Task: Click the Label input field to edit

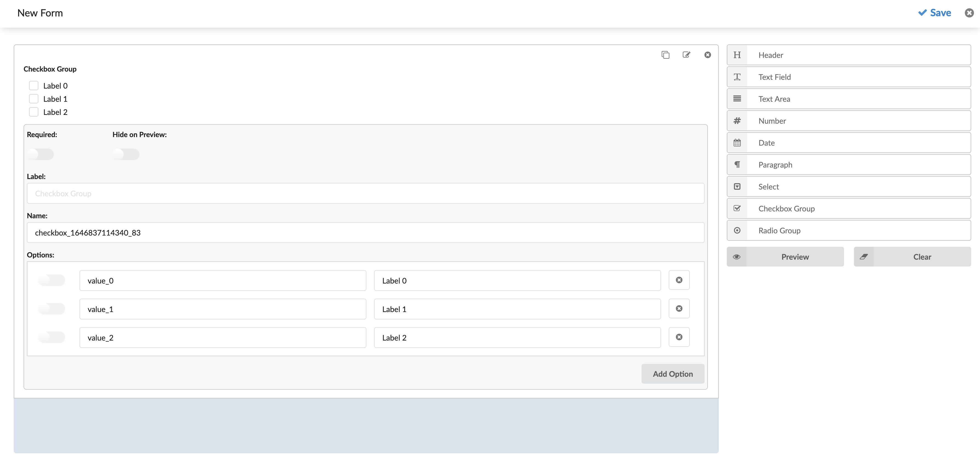Action: 366,192
